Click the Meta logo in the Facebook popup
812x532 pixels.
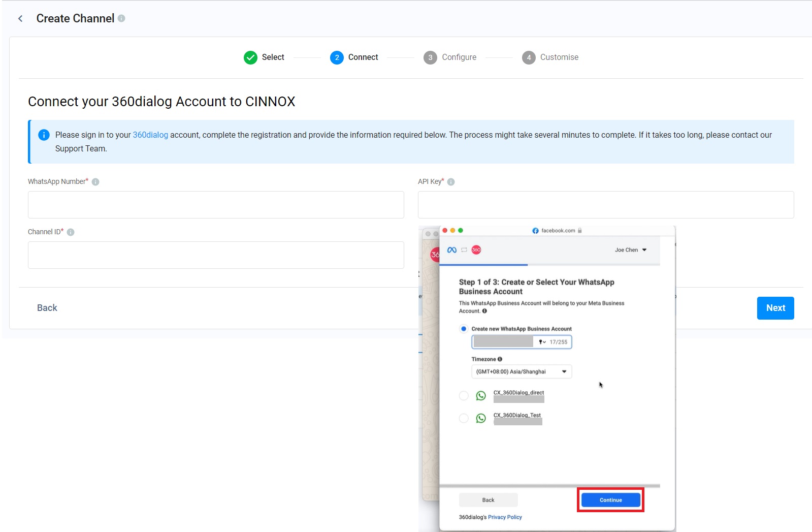[x=451, y=250]
